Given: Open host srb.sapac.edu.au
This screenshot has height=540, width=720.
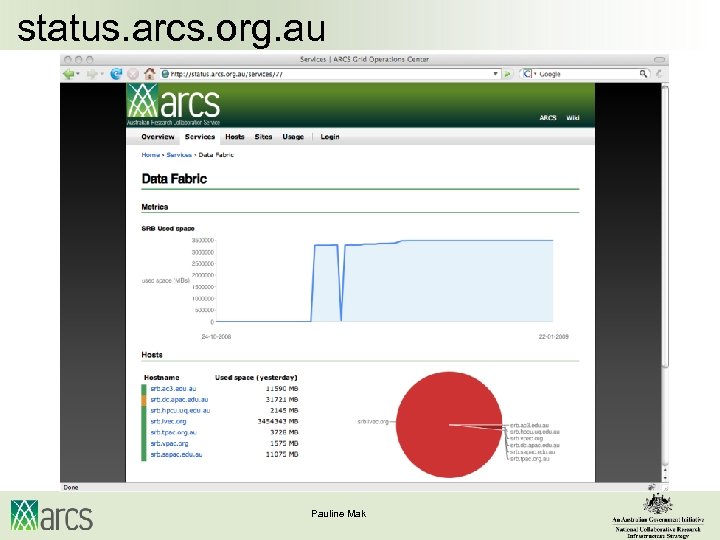Looking at the screenshot, I should 176,455.
